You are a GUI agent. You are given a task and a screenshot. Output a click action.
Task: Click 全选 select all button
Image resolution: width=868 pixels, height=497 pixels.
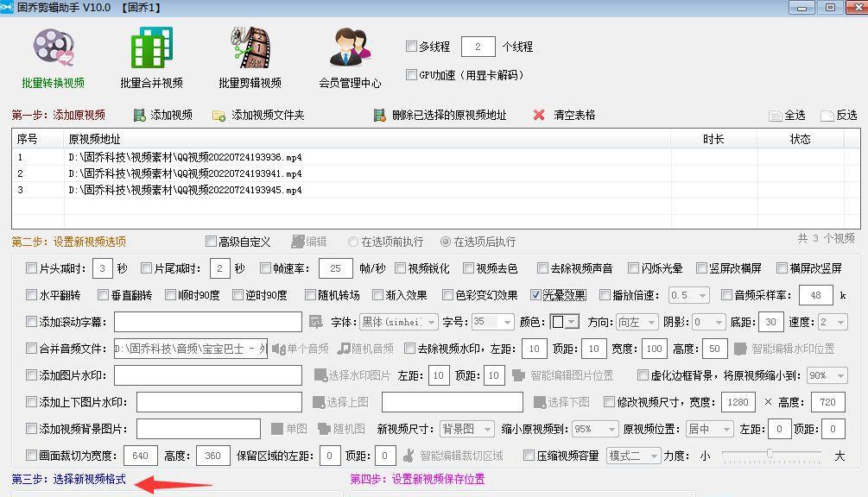(786, 115)
